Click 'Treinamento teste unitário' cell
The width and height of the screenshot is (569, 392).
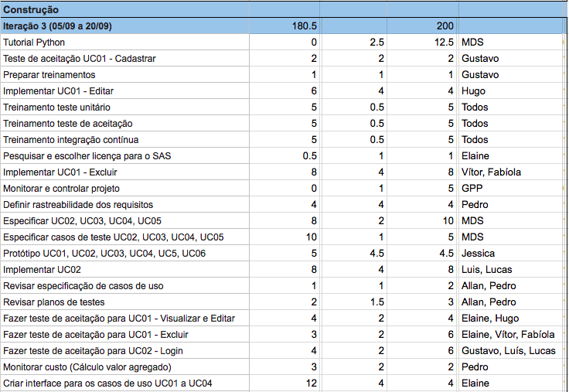click(124, 107)
